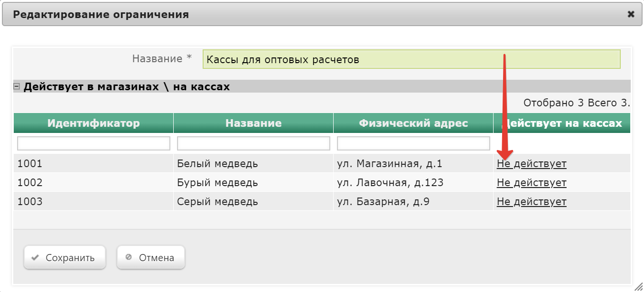
Task: Open 'Не действует' link for Серый медведь
Action: coord(532,202)
